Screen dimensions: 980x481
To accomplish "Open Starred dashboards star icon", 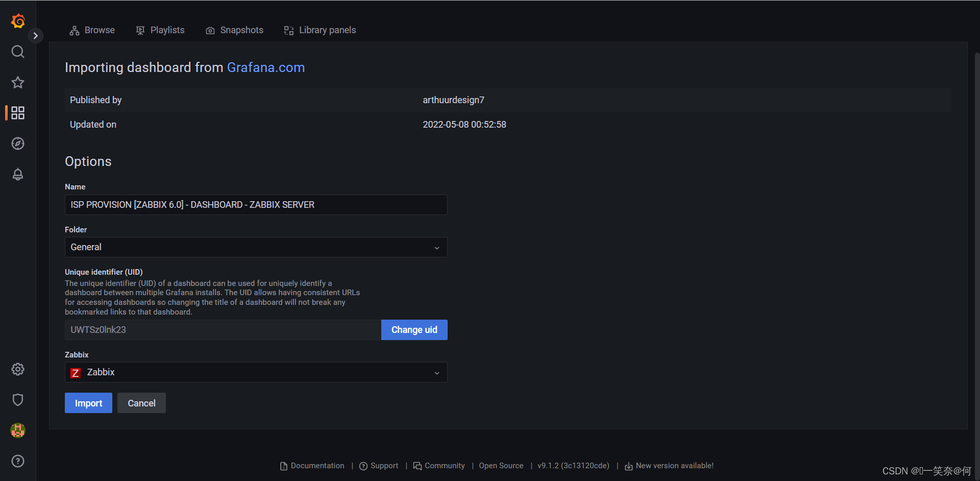I will click(18, 82).
